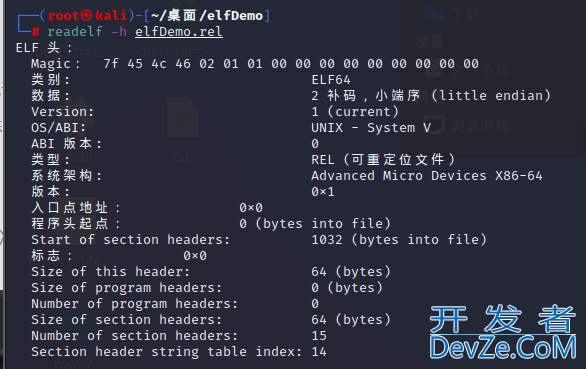Click Advanced Micro Devices X86-64 text
Image resolution: width=586 pixels, height=369 pixels.
point(427,176)
